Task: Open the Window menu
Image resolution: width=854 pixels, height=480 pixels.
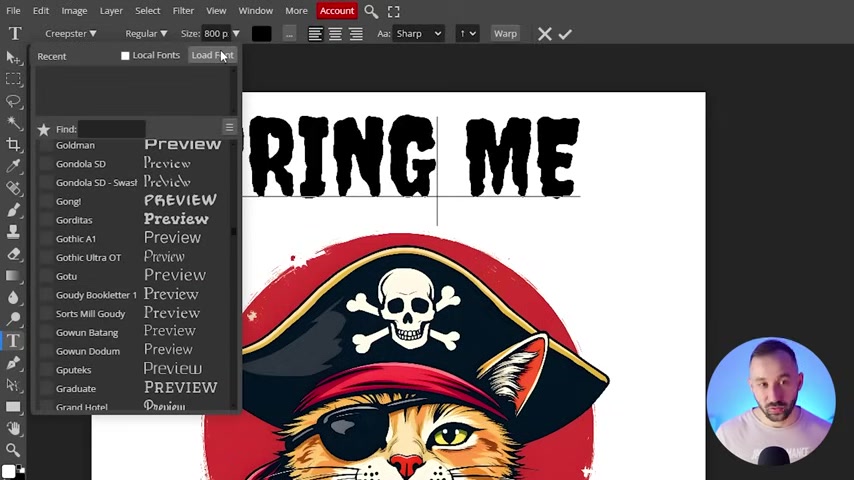Action: click(255, 11)
